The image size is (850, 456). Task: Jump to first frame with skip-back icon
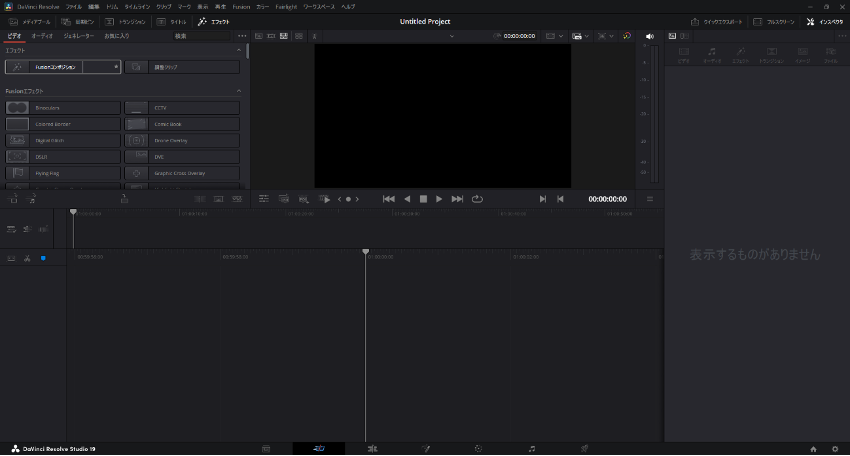pyautogui.click(x=389, y=199)
